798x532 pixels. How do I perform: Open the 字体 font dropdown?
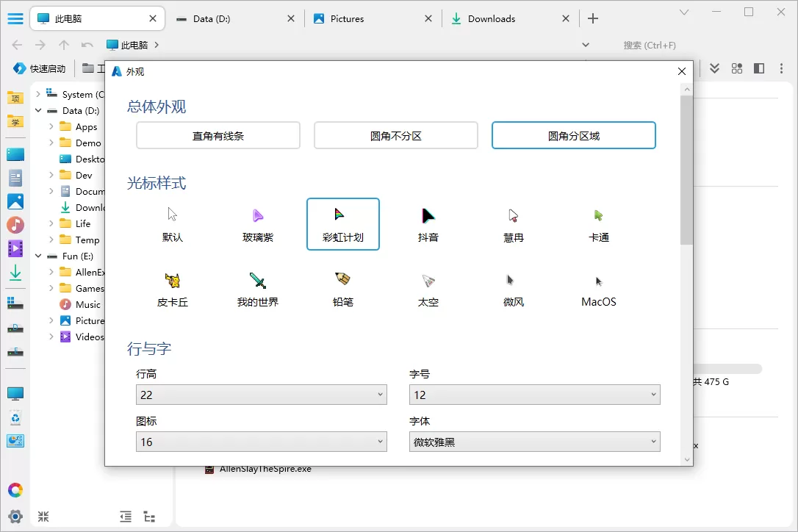(x=534, y=441)
